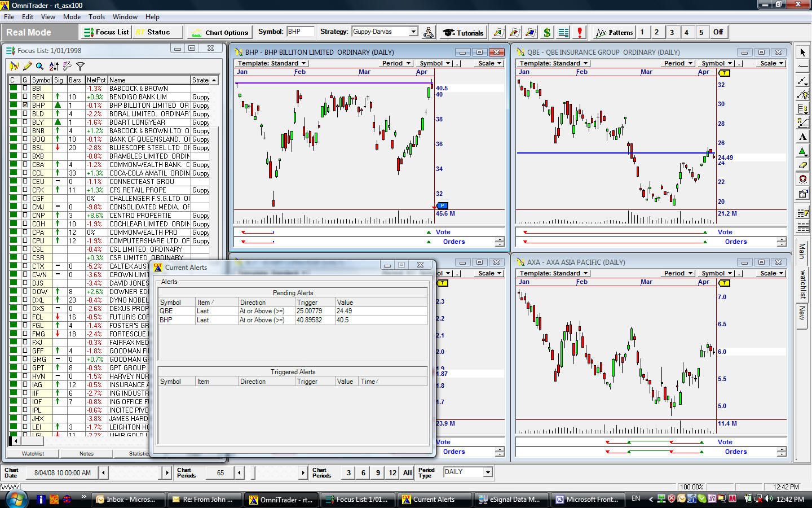Click the Tutorials button

[x=463, y=32]
